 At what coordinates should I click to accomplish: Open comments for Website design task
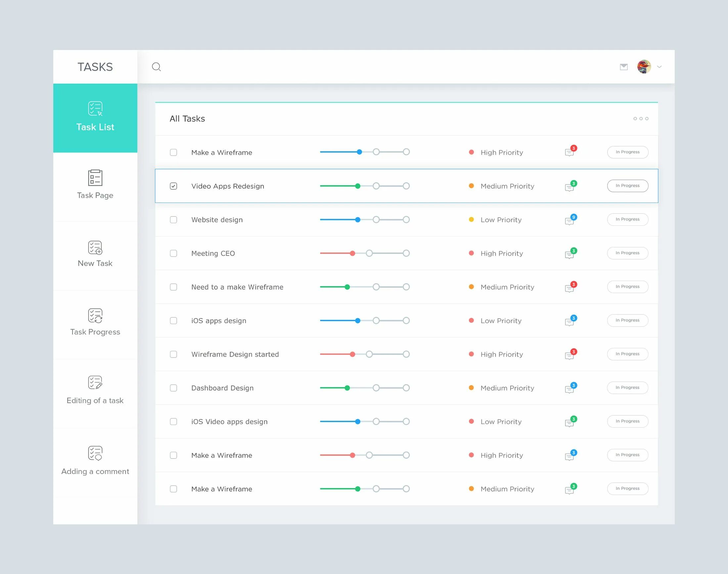(x=569, y=220)
